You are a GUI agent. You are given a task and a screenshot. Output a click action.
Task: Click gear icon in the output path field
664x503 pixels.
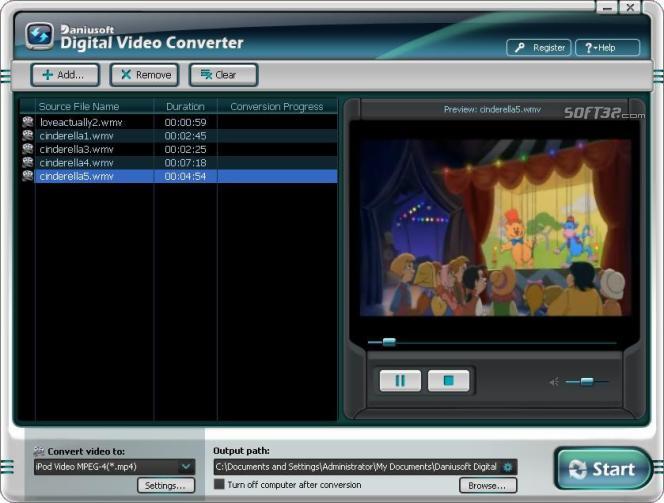point(507,467)
